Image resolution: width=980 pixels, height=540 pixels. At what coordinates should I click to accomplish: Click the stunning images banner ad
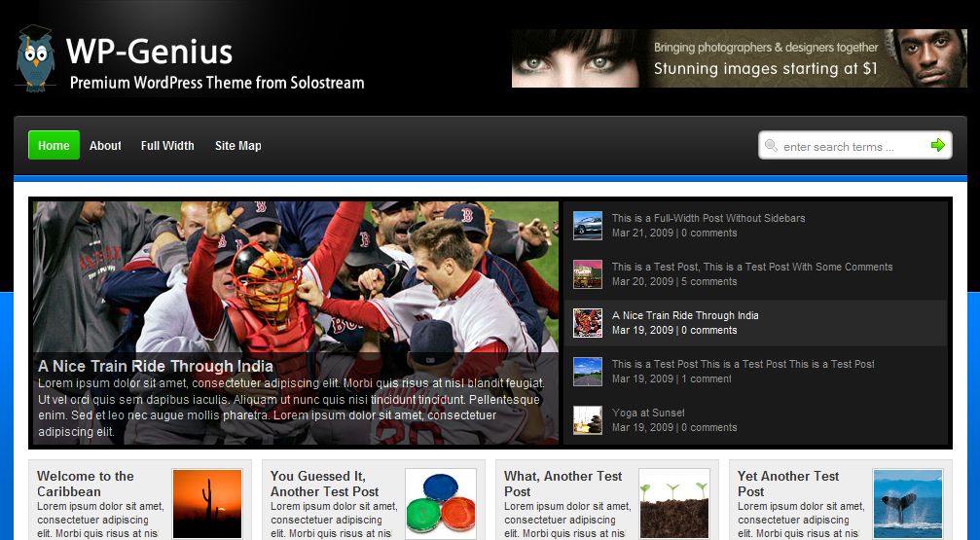point(740,58)
